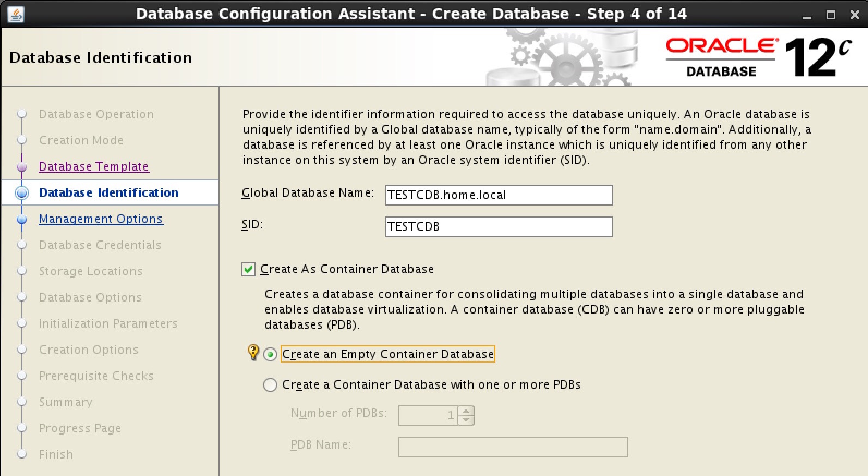Click the Oracle Database 12c logo
Viewport: 868px width, 476px height.
[x=758, y=57]
